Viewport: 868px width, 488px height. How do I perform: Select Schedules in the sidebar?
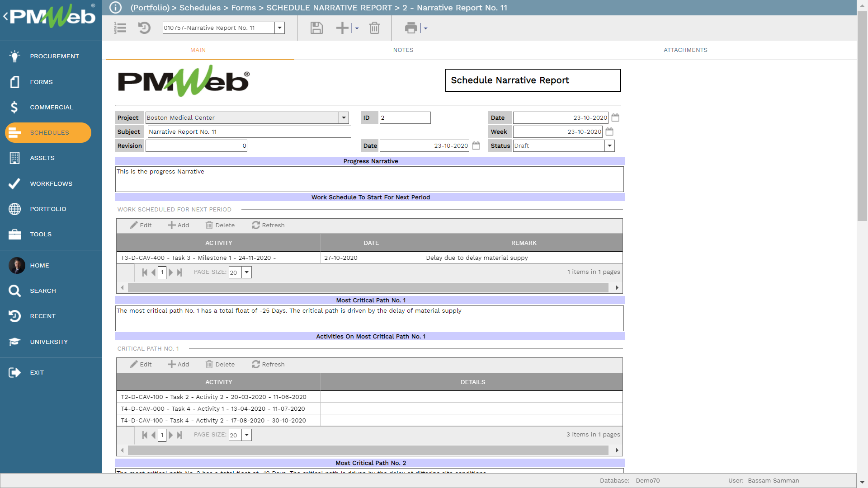(48, 132)
